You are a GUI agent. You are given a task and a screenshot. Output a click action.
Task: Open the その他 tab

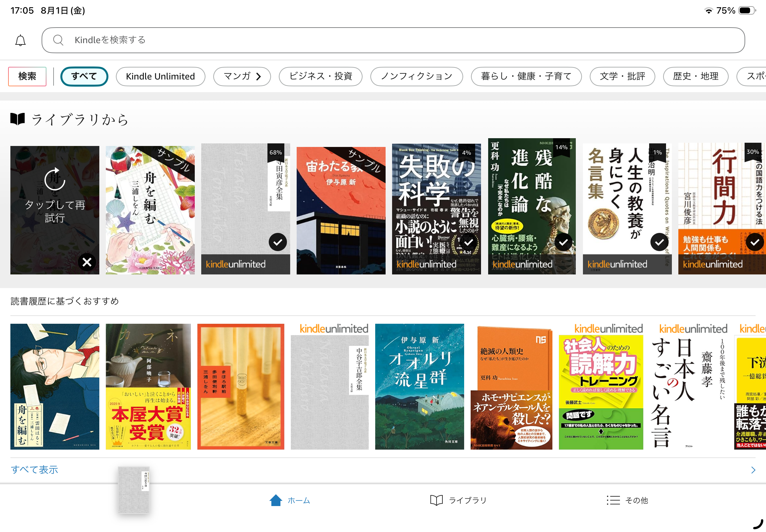627,500
